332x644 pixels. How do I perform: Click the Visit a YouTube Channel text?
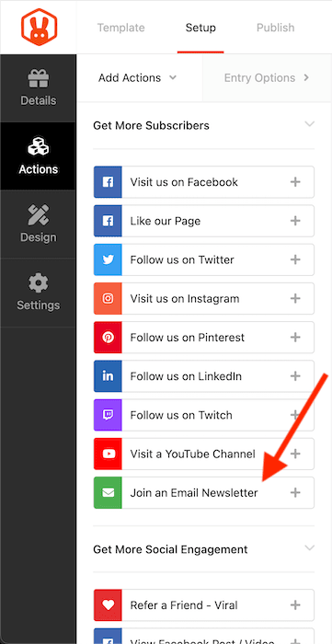193,454
